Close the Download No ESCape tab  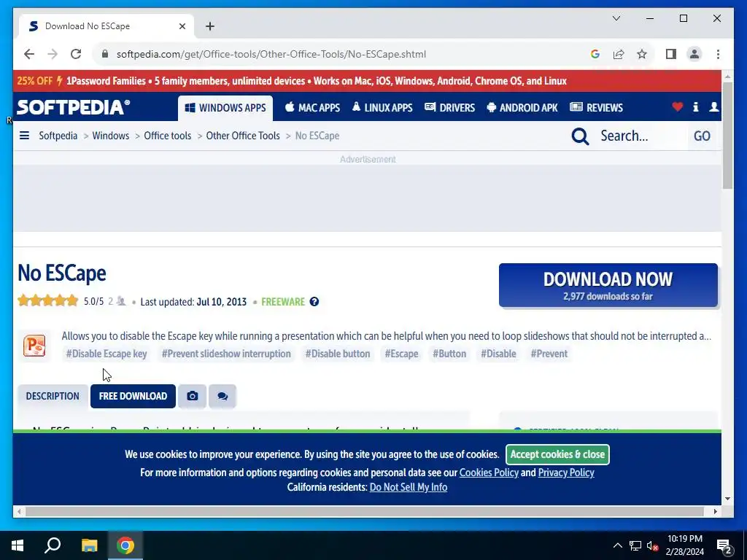coord(182,26)
